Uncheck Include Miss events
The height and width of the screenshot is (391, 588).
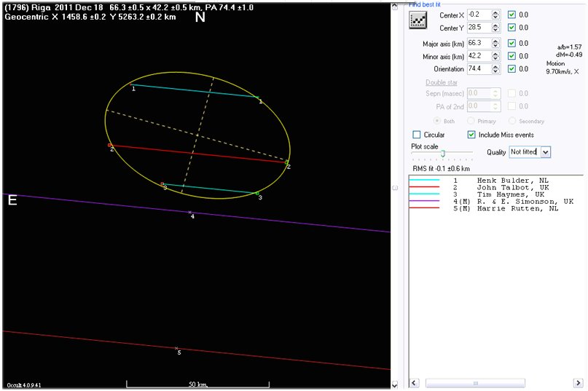[471, 135]
